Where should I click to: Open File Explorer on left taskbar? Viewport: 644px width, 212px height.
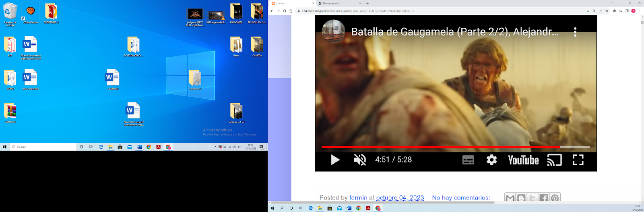(x=110, y=147)
